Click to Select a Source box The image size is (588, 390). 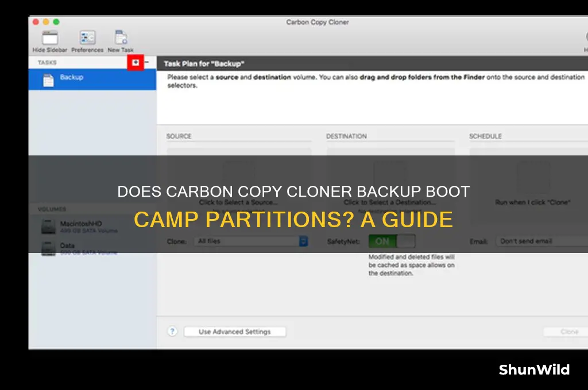coord(239,185)
